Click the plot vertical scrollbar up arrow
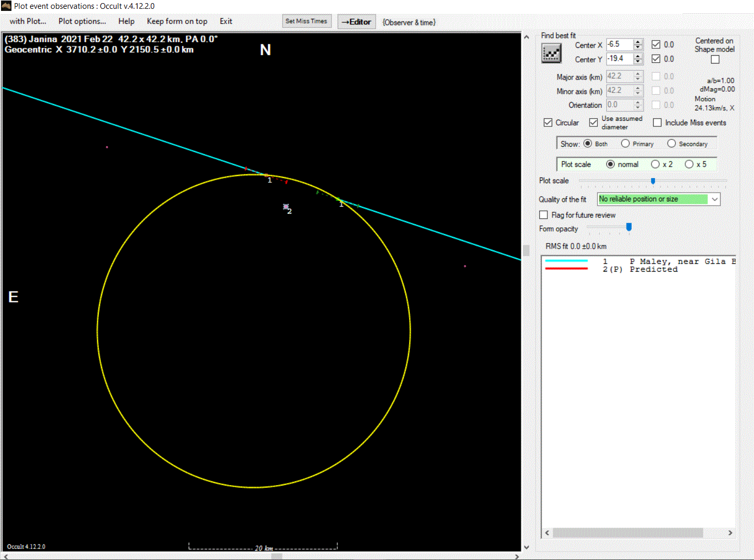Screen dimensions: 754x560 click(x=526, y=37)
